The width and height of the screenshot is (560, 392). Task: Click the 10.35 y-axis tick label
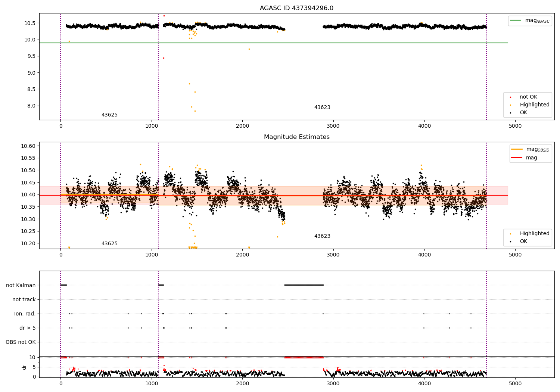(x=28, y=207)
